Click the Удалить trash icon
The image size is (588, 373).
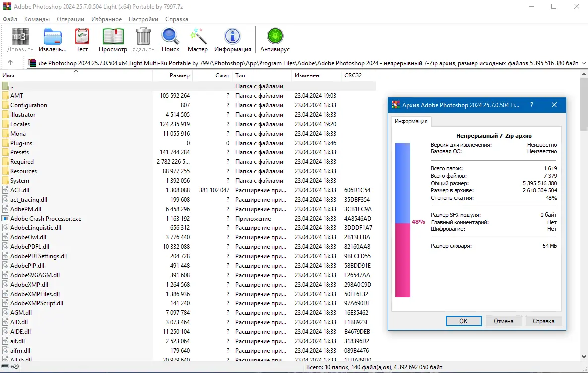pos(143,37)
